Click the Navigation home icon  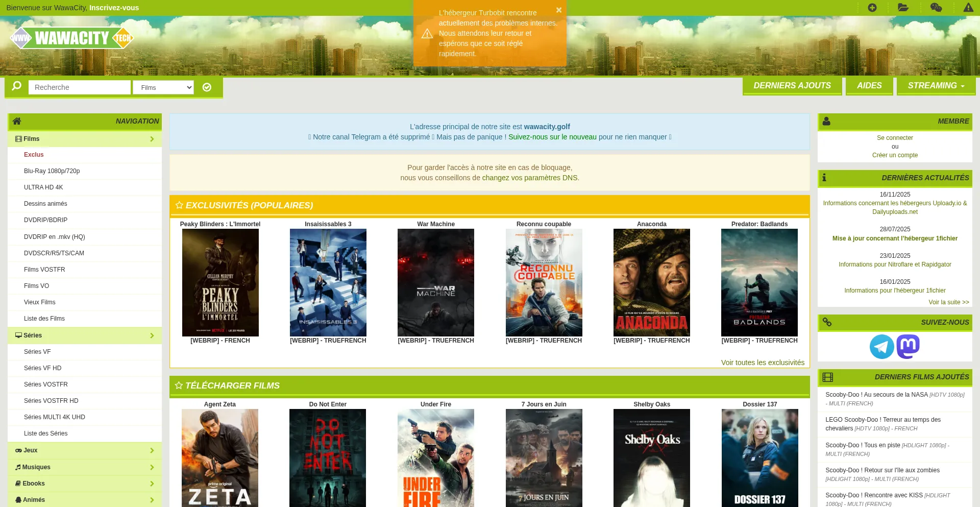[17, 121]
